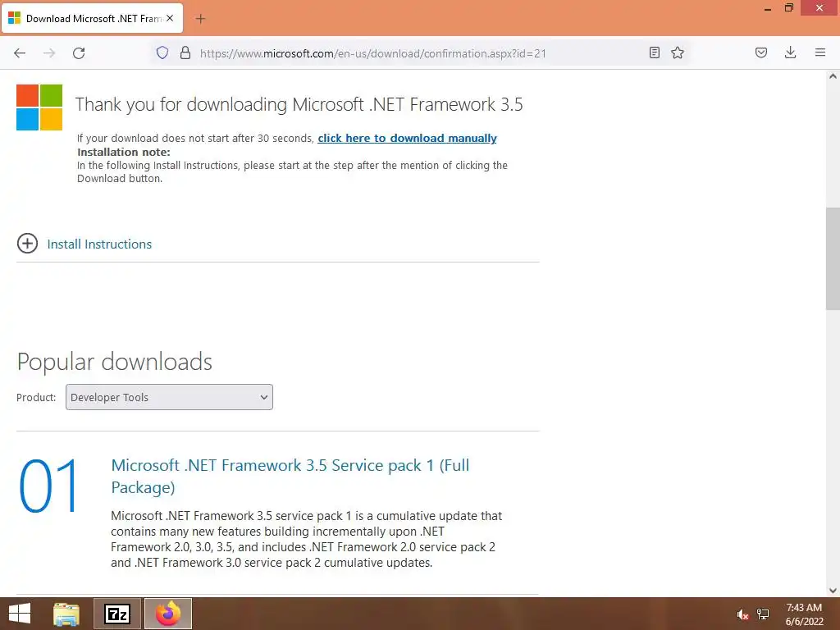Toggle reader view icon in address bar
The image size is (840, 630).
pos(654,52)
